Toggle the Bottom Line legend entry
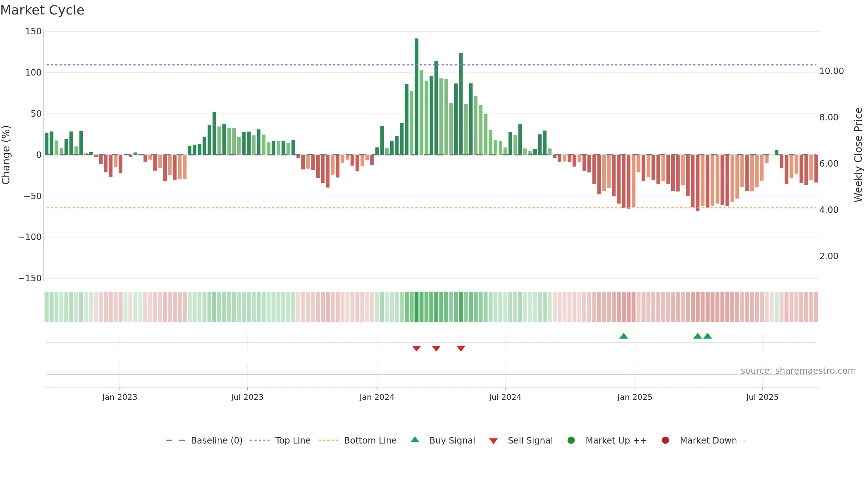 click(358, 440)
